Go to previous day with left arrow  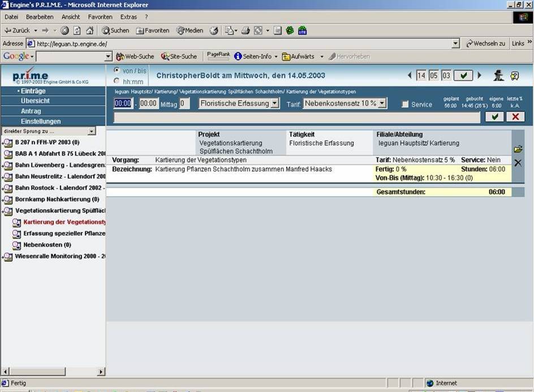pyautogui.click(x=410, y=75)
